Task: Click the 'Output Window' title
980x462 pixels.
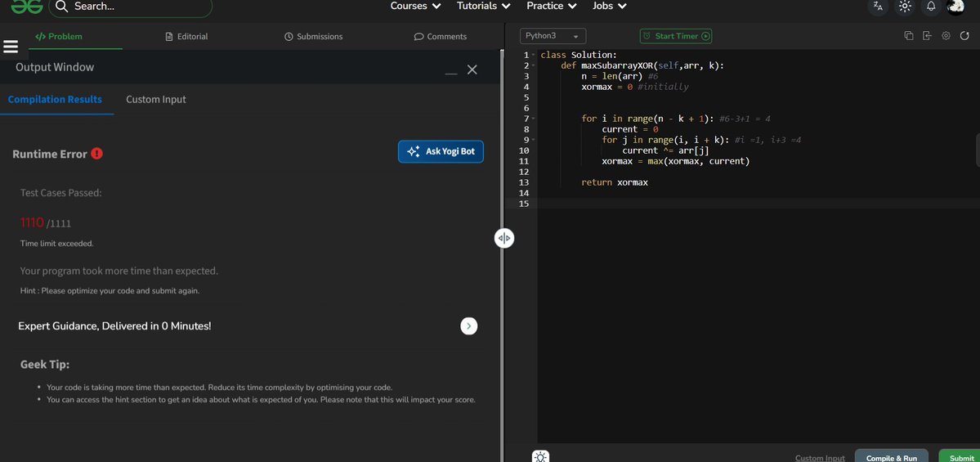Action: tap(55, 68)
